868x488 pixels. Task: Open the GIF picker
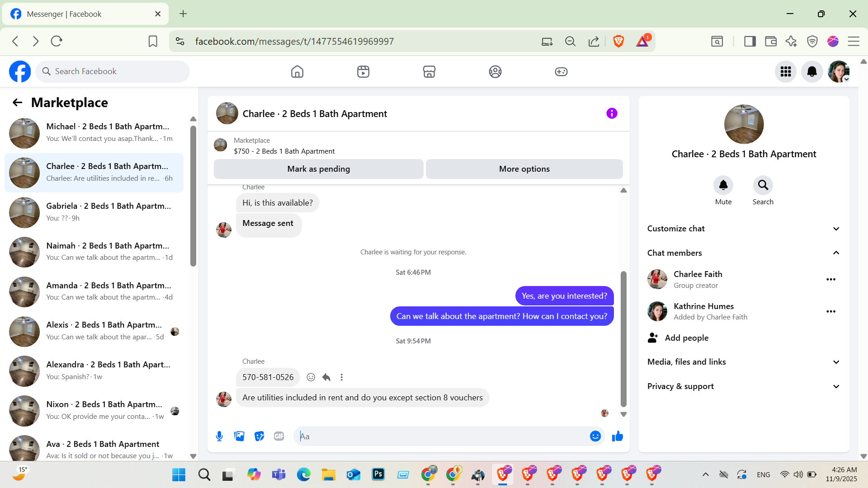point(279,436)
